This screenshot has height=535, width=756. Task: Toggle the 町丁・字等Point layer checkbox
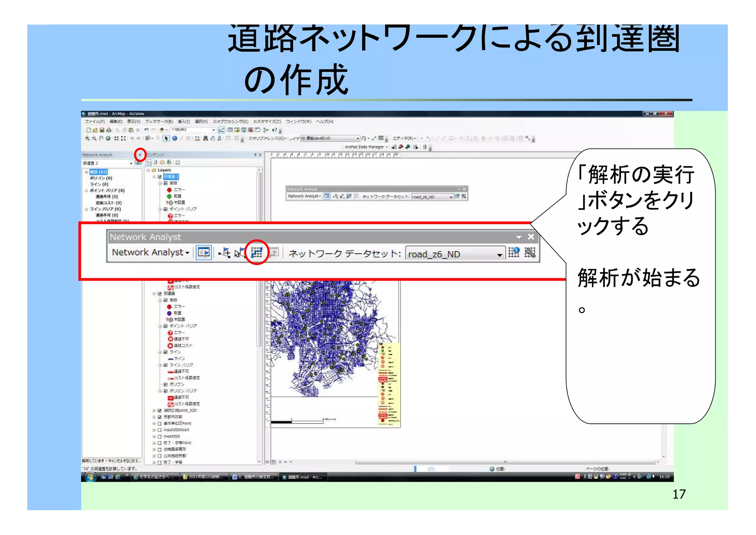(x=159, y=443)
